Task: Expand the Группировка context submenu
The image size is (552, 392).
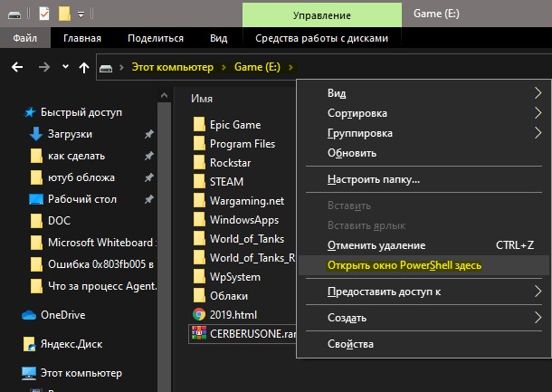Action: point(424,133)
